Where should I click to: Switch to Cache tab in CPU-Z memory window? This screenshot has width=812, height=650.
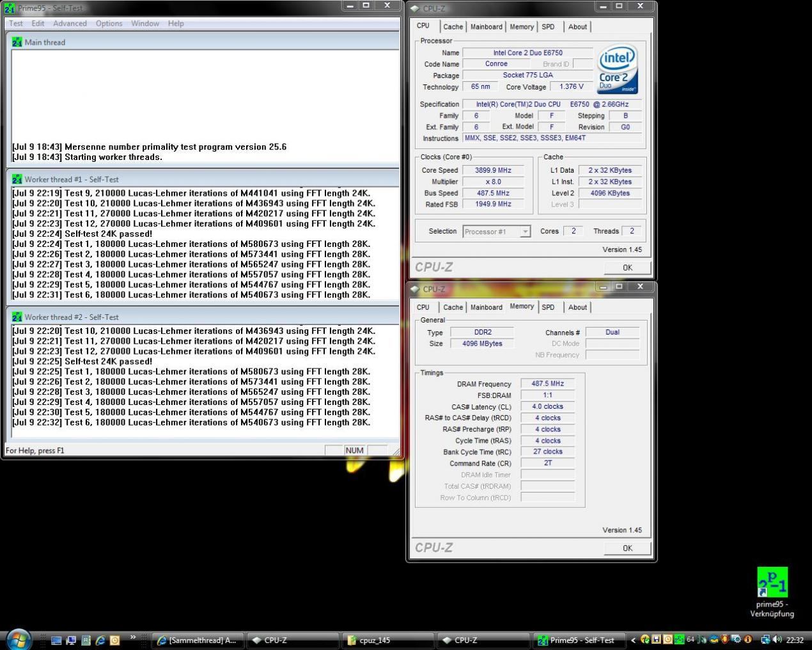pos(453,308)
